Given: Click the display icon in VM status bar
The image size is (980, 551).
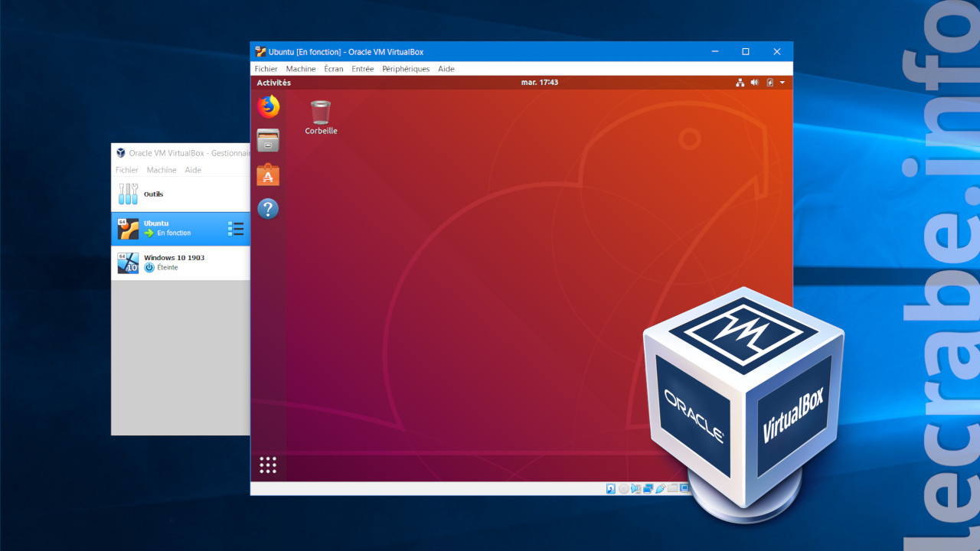Looking at the screenshot, I should coord(684,488).
